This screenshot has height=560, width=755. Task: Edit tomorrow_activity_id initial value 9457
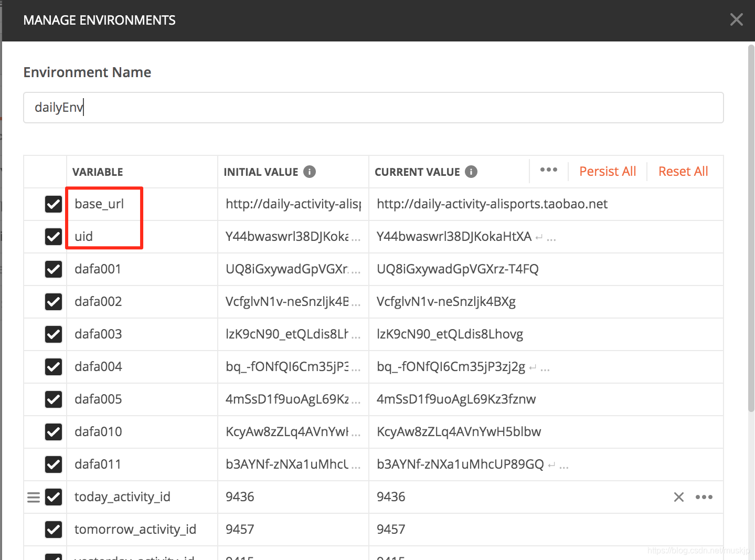(240, 530)
